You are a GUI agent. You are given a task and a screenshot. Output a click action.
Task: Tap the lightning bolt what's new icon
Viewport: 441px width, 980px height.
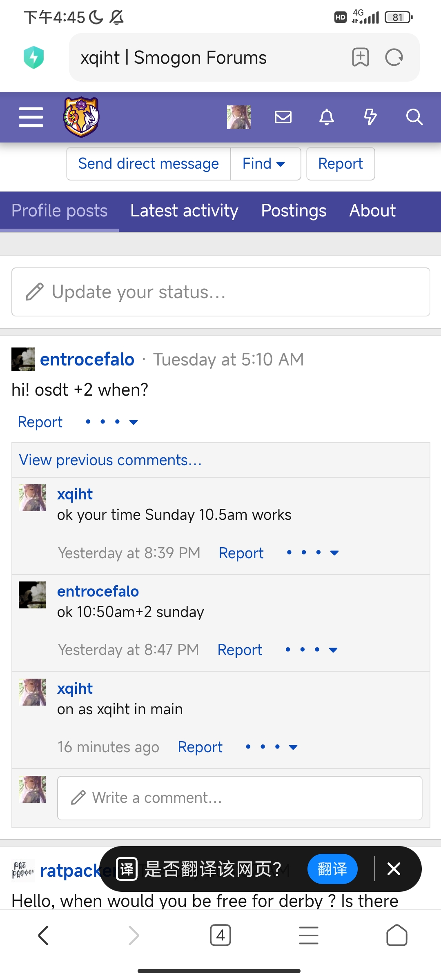[370, 117]
